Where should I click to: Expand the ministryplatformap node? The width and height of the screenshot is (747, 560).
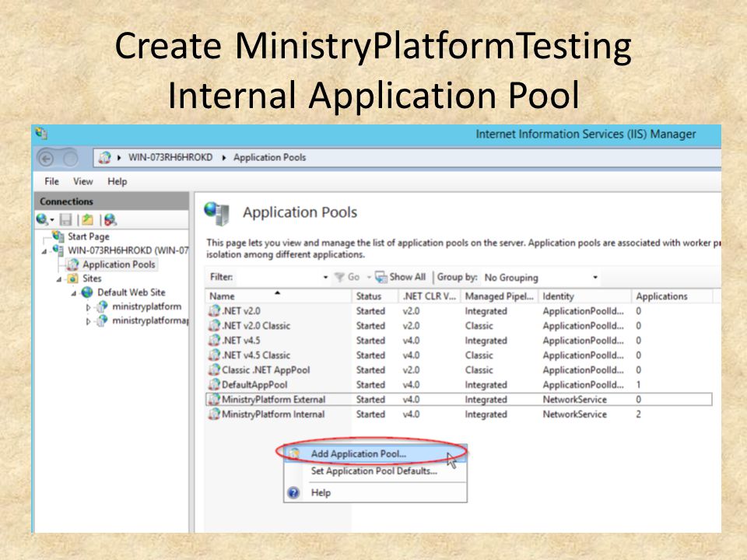[88, 321]
